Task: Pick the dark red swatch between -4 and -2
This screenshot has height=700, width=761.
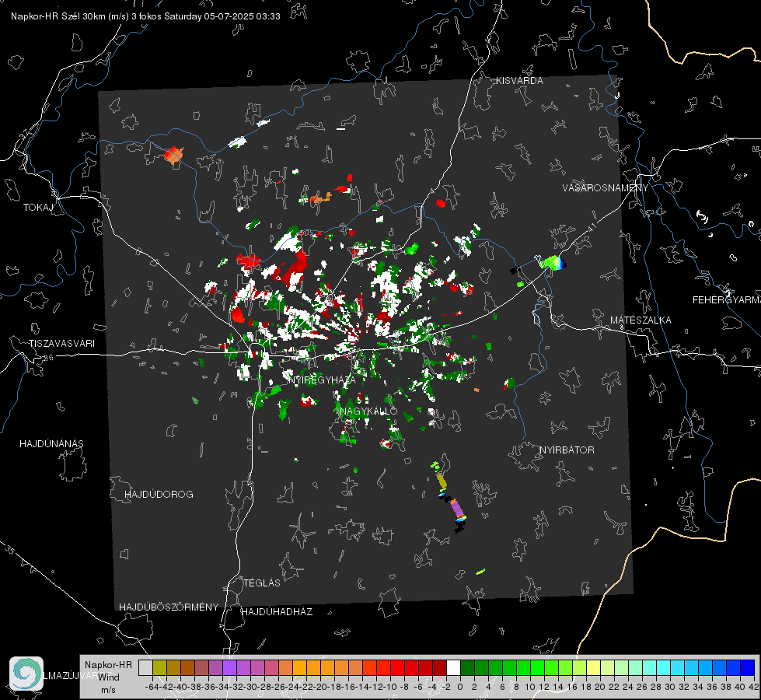Action: pos(439,667)
